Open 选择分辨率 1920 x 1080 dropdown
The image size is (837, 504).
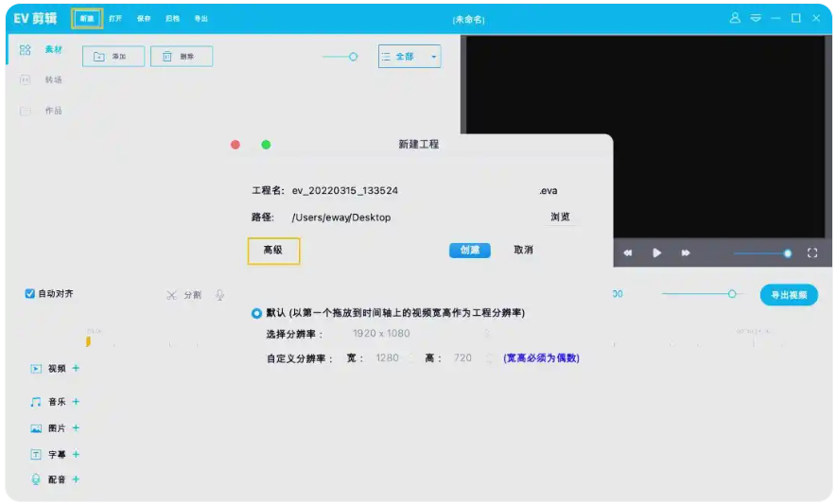421,334
